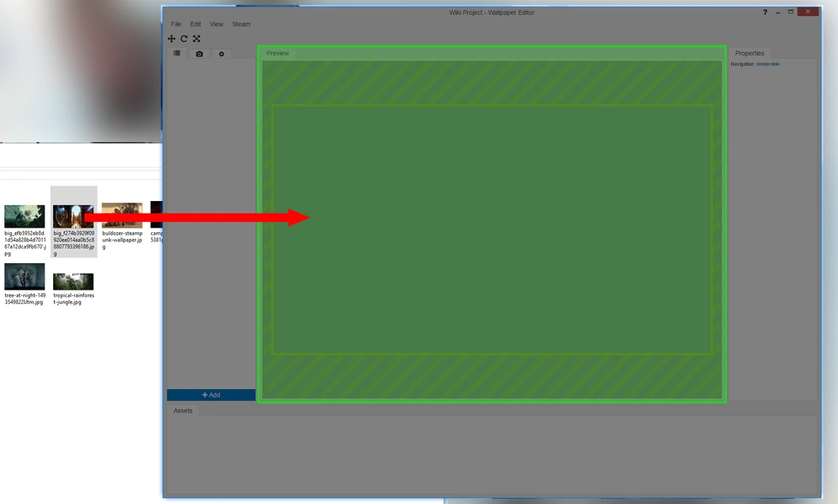Select the tropical-rainforest-jungle.jpg file
Viewport: 838px width, 504px height.
[73, 290]
